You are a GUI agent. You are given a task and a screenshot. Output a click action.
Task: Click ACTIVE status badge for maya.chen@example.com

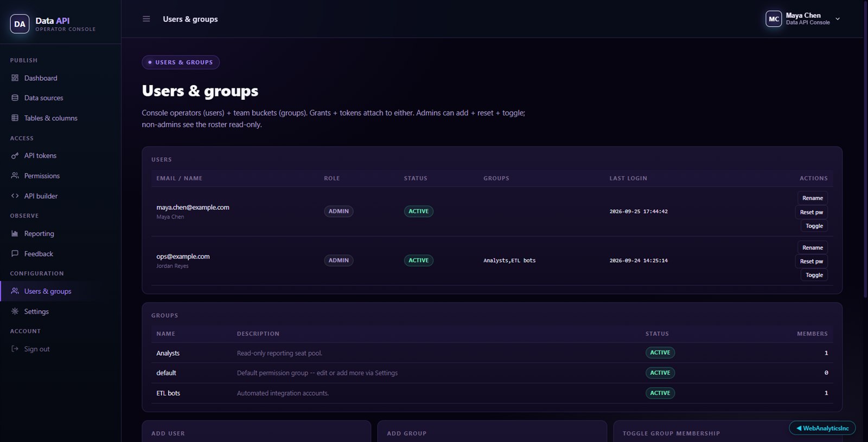coord(419,212)
